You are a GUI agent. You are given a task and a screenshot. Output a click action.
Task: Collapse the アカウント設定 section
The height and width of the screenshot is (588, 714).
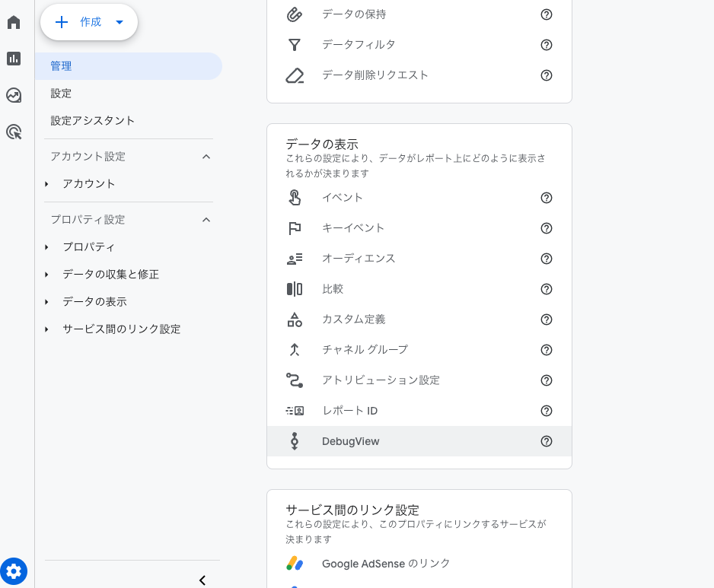pyautogui.click(x=206, y=157)
